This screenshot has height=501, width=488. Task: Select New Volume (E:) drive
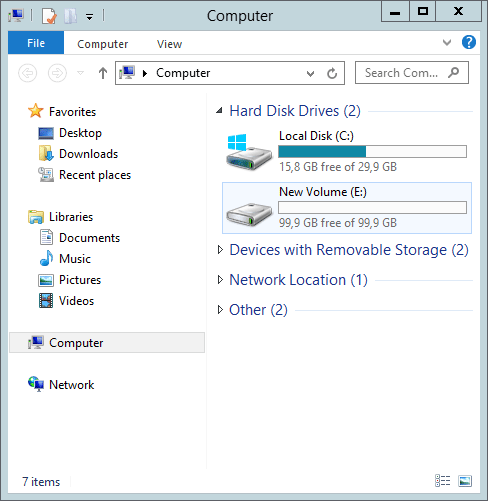(347, 208)
